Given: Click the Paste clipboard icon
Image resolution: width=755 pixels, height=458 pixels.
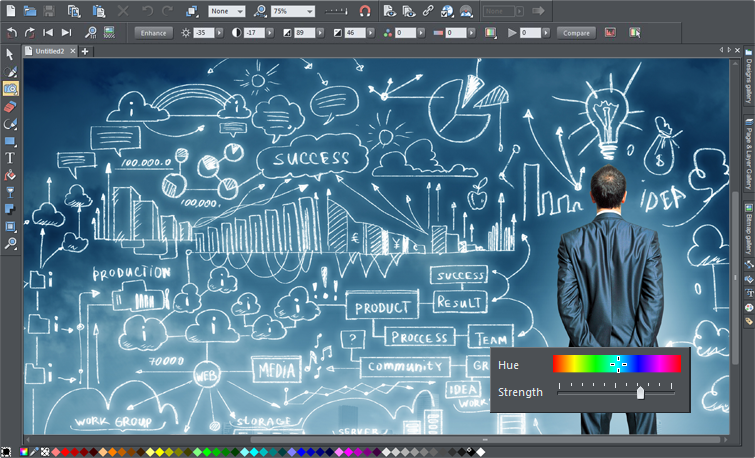Looking at the screenshot, I should point(98,11).
